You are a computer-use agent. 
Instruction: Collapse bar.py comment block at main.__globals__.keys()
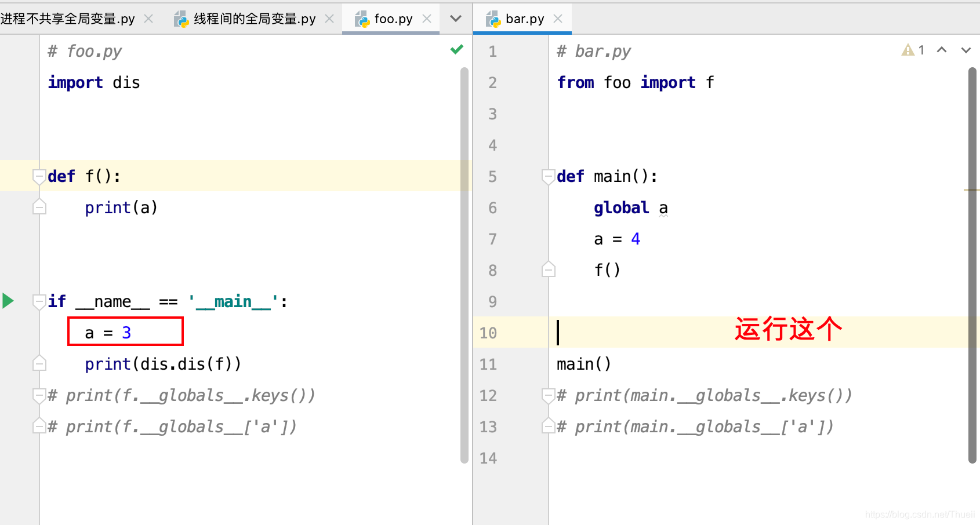[549, 396]
